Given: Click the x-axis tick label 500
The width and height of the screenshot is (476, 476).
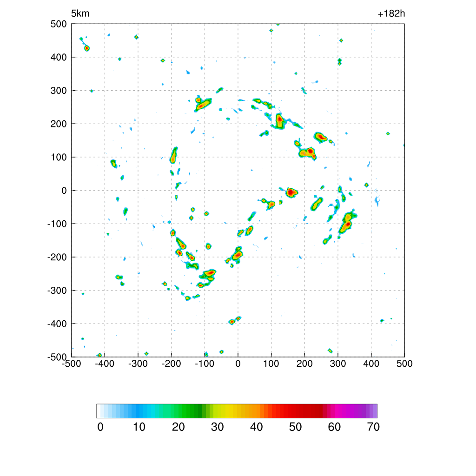Looking at the screenshot, I should (x=404, y=364).
